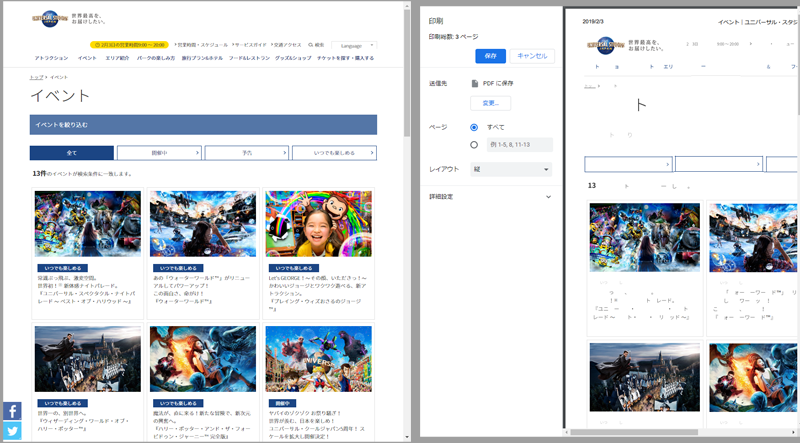Open フード&レストラン in the main navigation
800x443 pixels.
[x=249, y=58]
